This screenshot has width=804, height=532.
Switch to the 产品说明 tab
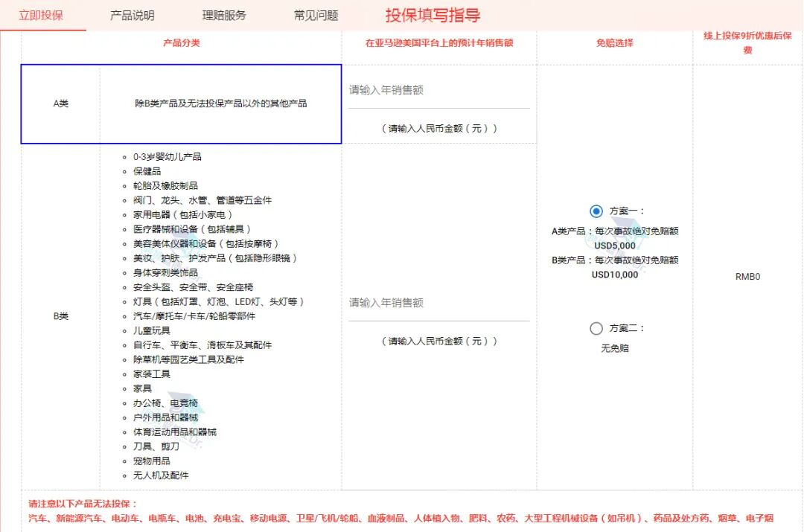tap(133, 16)
